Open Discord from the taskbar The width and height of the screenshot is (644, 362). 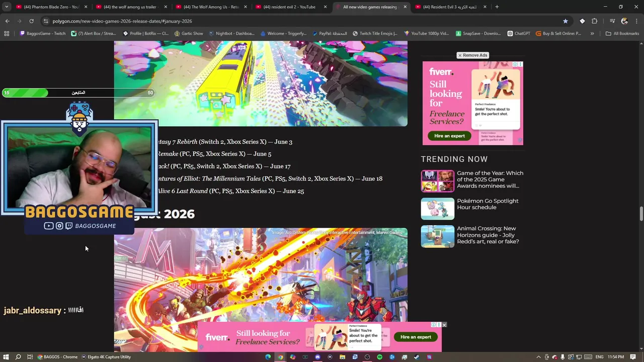tap(317, 357)
